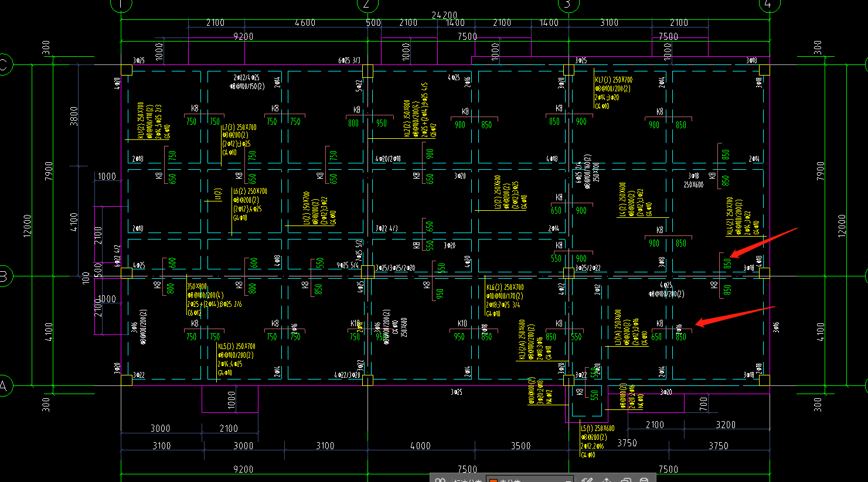Select the 3Φ25/3Φ25/2Φ20 rebar annotation

tap(395, 268)
